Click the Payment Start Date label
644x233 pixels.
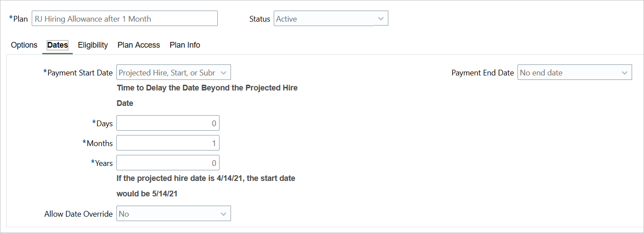point(80,73)
